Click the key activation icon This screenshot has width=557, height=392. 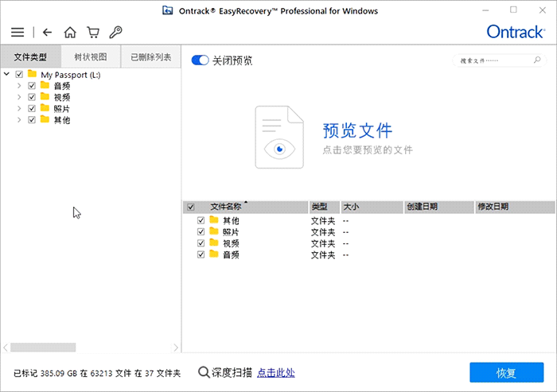pos(116,33)
